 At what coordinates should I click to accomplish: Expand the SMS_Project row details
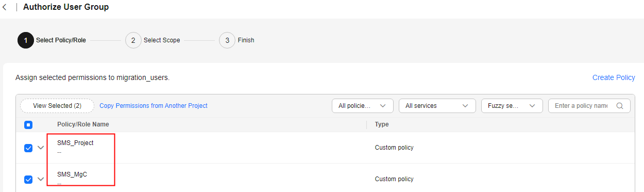41,148
